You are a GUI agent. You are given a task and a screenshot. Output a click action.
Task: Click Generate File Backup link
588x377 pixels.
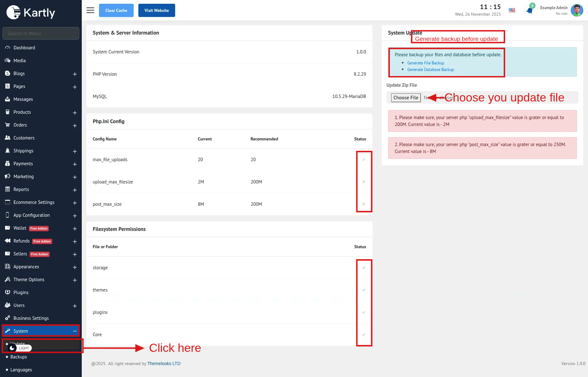[x=425, y=63]
